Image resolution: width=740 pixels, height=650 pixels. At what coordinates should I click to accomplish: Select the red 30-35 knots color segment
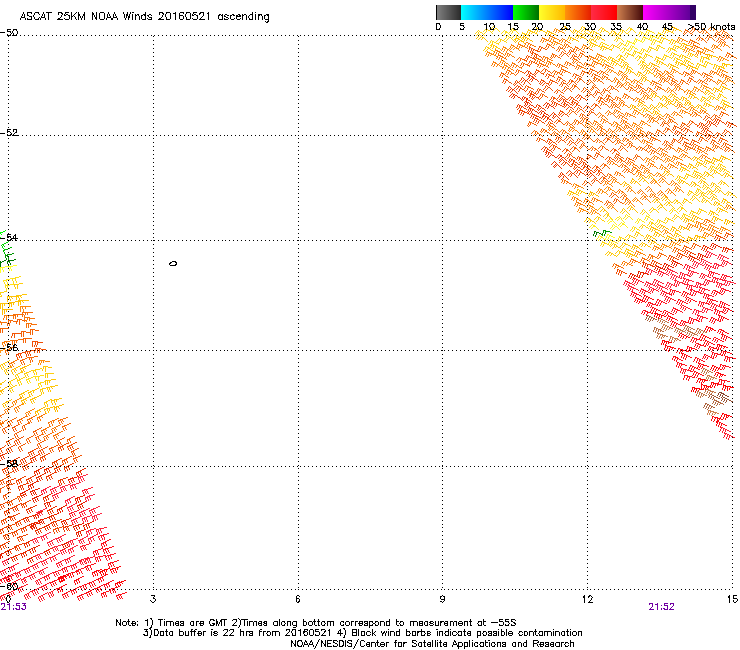[x=604, y=12]
